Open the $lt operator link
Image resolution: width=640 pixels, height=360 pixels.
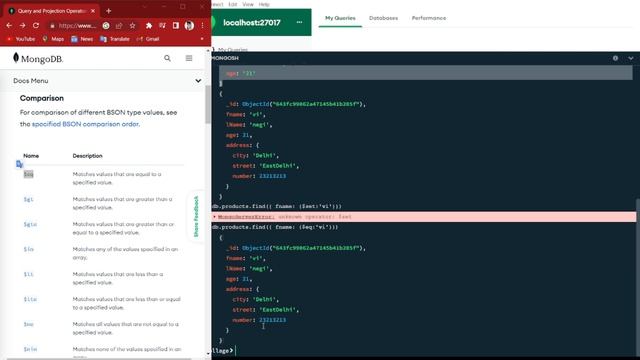point(28,274)
